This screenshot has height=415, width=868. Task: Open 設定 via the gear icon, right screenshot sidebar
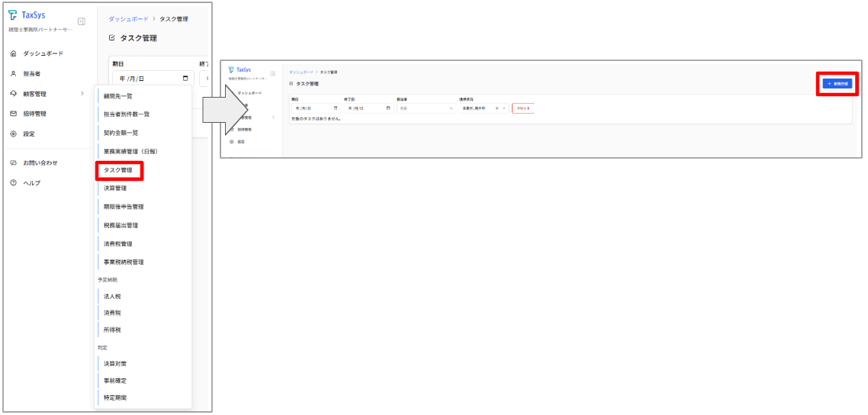click(x=231, y=142)
